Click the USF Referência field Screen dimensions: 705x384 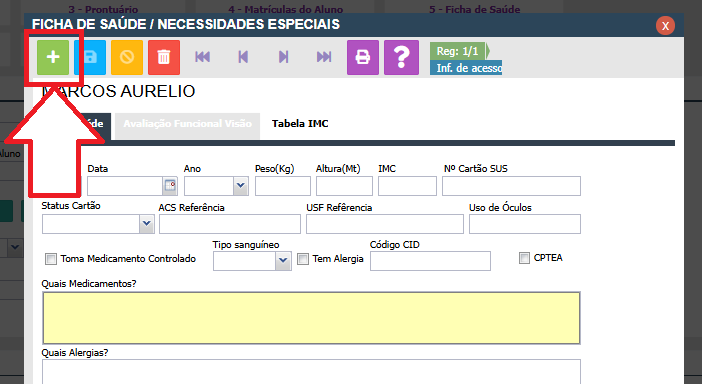385,224
